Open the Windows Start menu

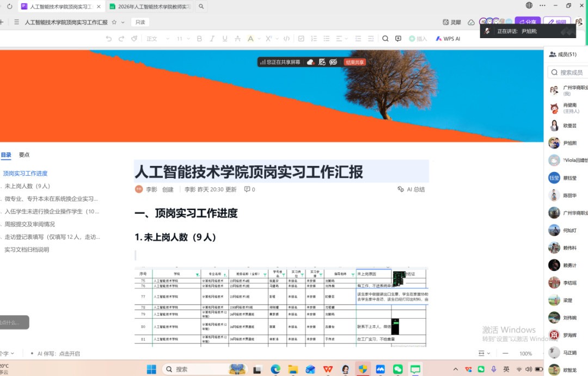click(x=151, y=369)
